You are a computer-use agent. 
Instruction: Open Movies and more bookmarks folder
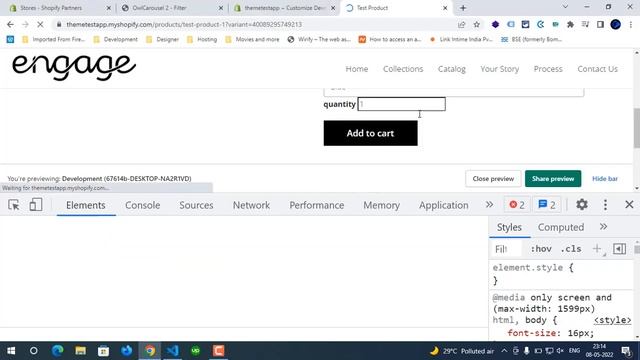253,39
